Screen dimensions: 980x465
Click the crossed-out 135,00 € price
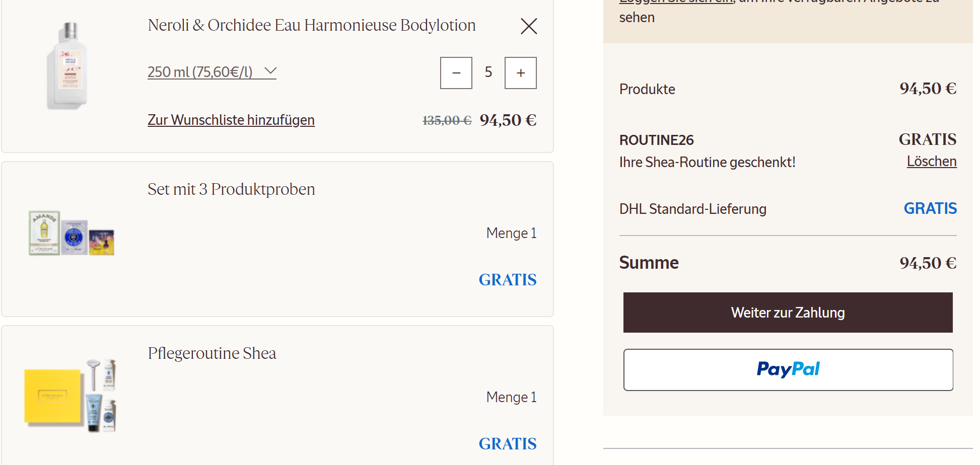(447, 121)
